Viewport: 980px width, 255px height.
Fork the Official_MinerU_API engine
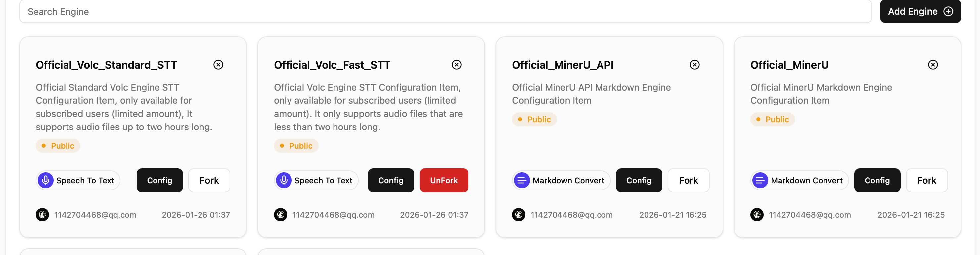coord(688,180)
